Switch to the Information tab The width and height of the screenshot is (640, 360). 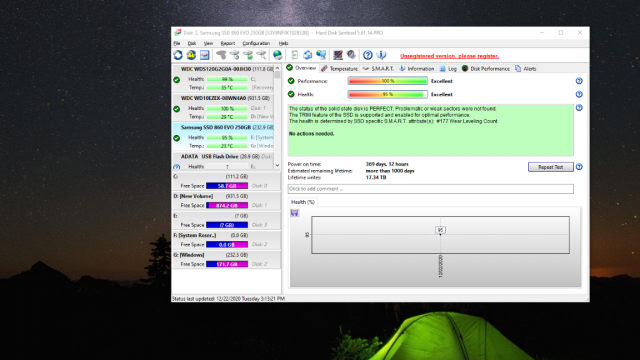pos(417,69)
